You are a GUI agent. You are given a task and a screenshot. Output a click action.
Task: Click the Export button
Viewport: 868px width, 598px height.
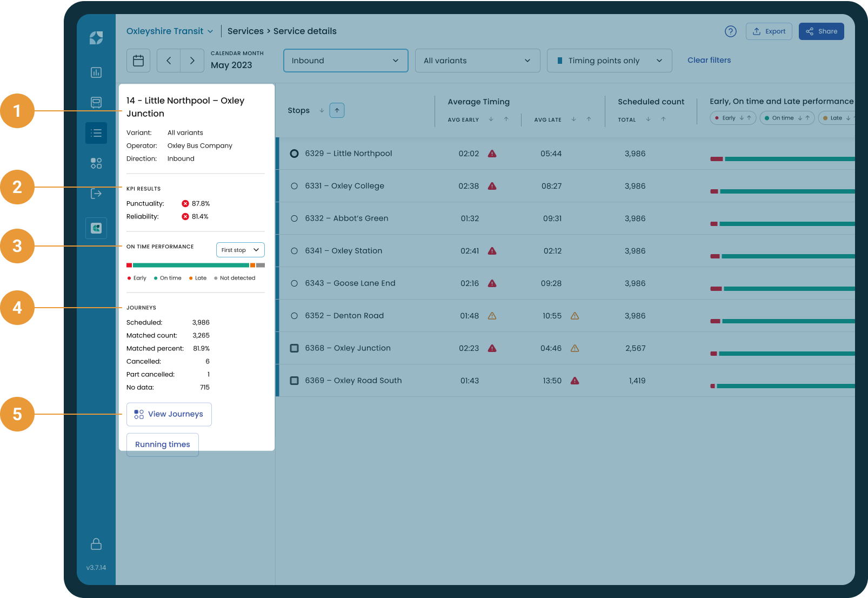click(x=769, y=31)
